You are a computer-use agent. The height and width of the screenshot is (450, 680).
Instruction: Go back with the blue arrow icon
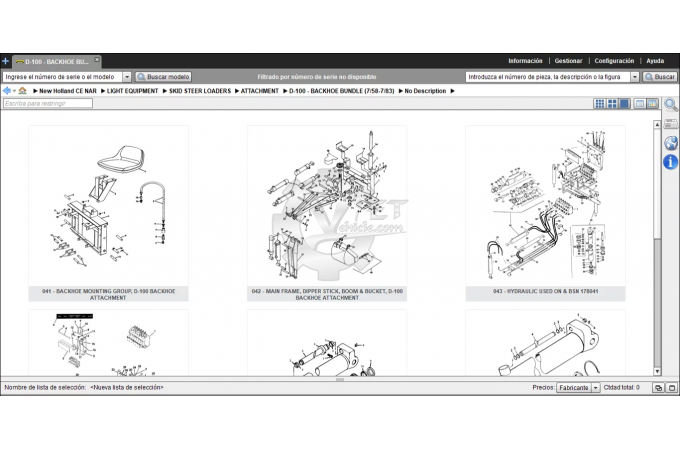7,91
